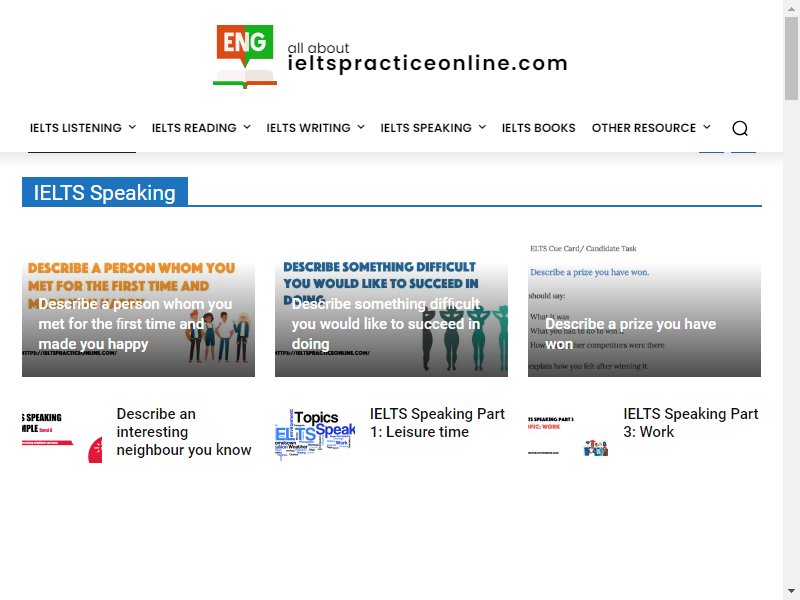The image size is (800, 600).
Task: Open 'IELTS Speaking Part 1: Leisure time' link
Action: coord(437,422)
